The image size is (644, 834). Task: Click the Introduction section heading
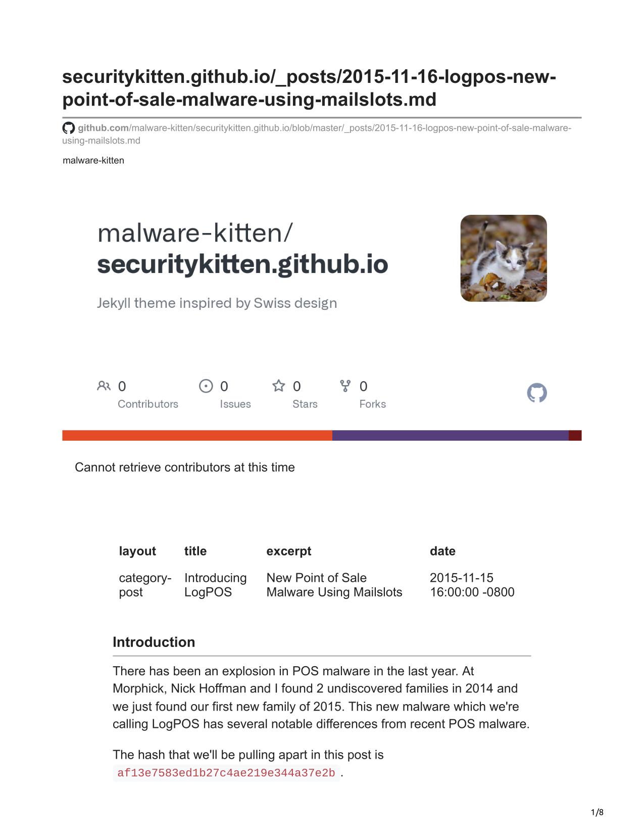pos(154,642)
